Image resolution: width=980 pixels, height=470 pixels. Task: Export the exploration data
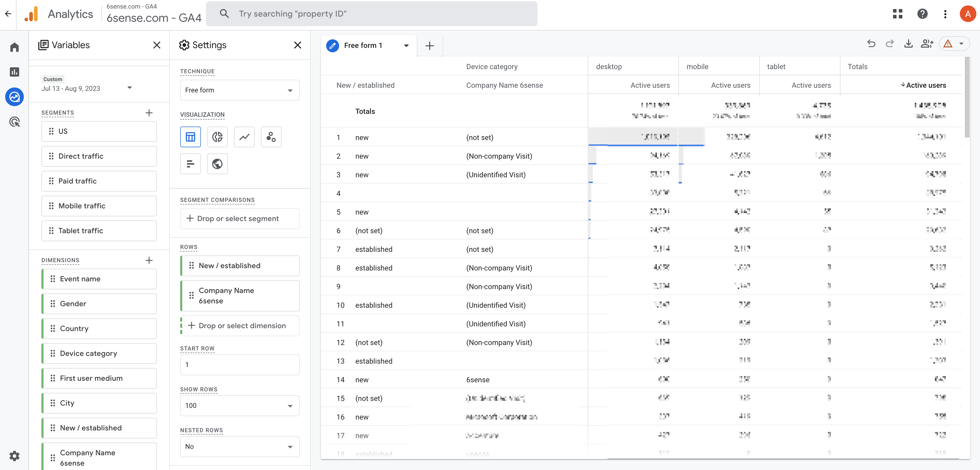[x=909, y=44]
